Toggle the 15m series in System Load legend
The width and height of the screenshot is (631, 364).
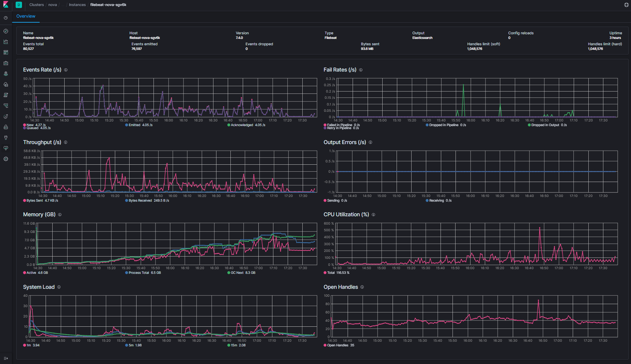(x=236, y=345)
